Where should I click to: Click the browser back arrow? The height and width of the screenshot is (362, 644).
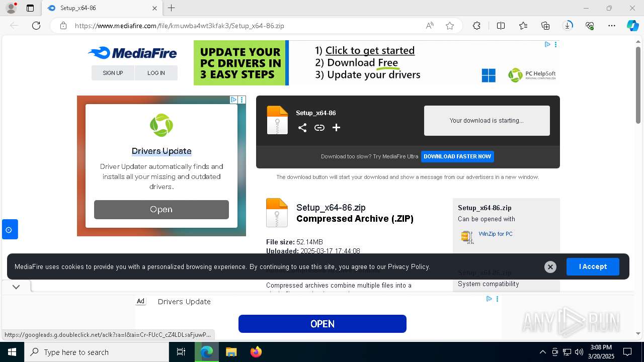click(14, 26)
